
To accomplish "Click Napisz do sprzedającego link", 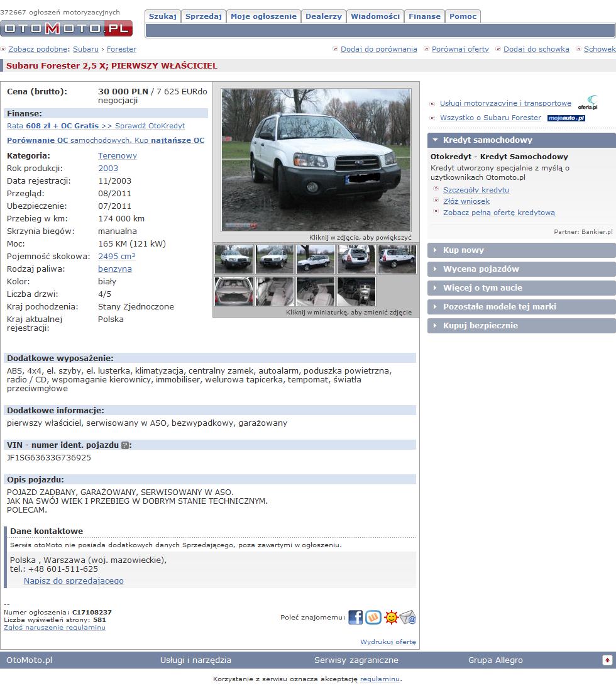I will [74, 581].
